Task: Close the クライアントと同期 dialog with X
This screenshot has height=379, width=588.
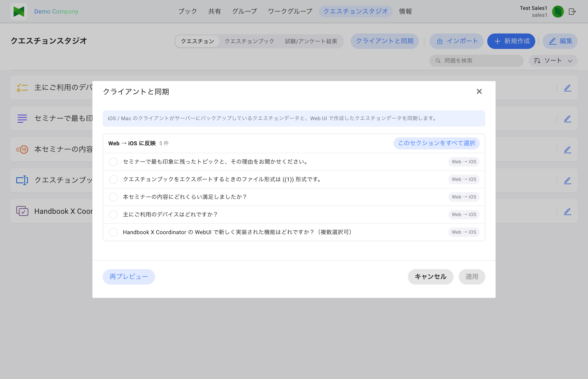Action: pyautogui.click(x=479, y=92)
